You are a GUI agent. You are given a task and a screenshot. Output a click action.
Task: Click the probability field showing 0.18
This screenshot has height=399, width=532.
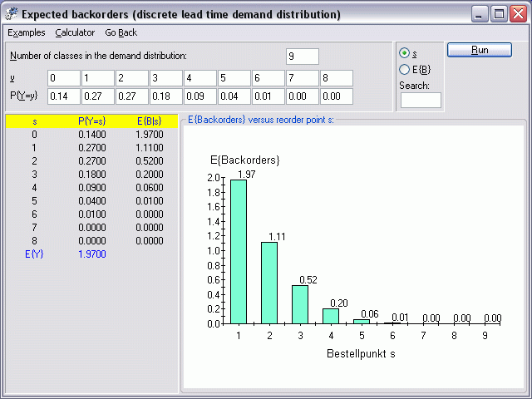coord(165,96)
